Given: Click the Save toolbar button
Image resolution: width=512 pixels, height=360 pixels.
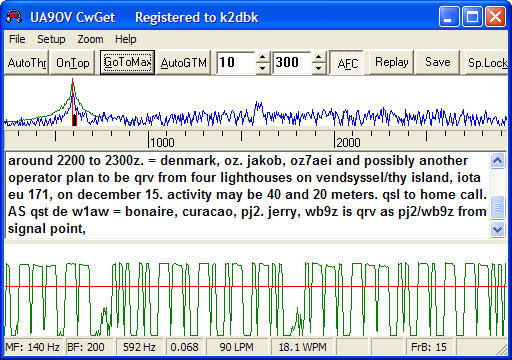Looking at the screenshot, I should [438, 62].
